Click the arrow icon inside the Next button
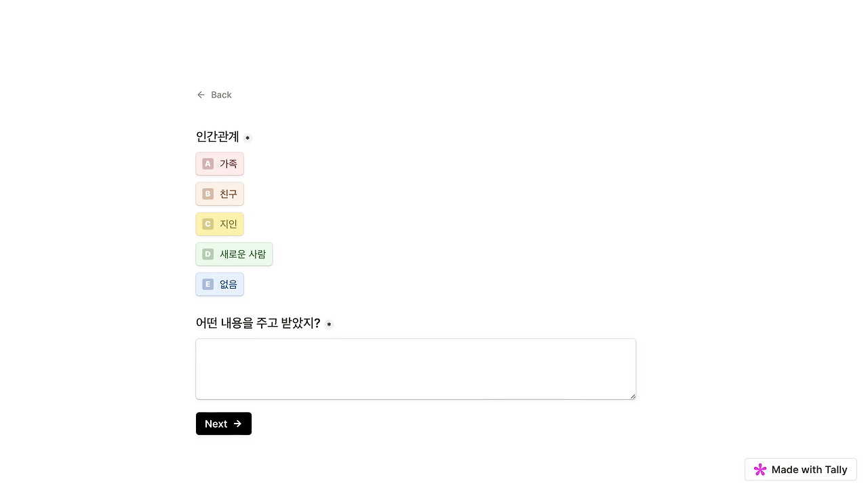The height and width of the screenshot is (492, 868). [236, 424]
